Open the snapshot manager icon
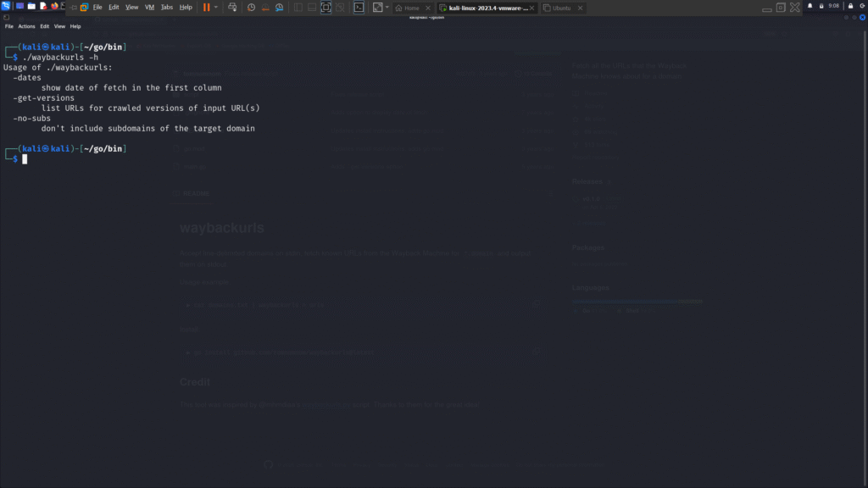 [x=280, y=7]
